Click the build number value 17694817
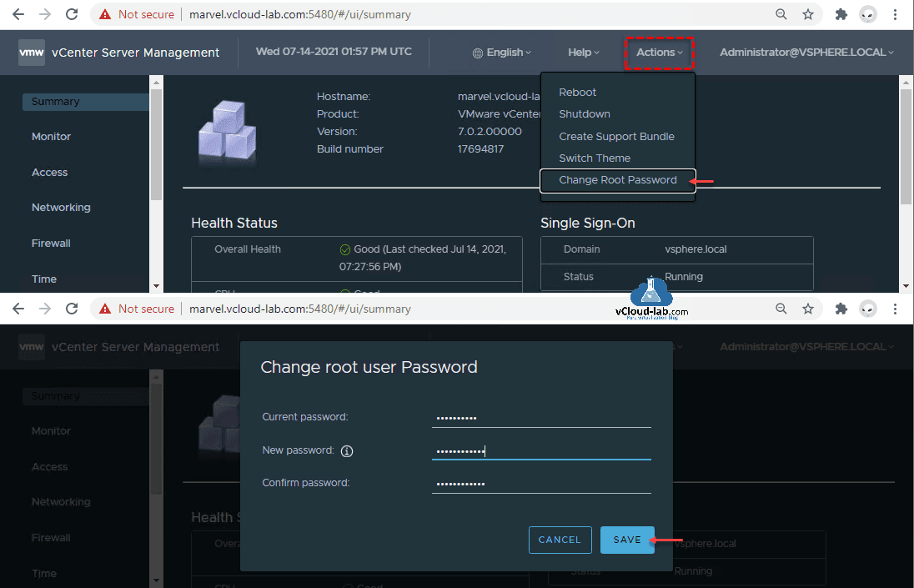Screen dimensions: 914x588 [x=481, y=149]
